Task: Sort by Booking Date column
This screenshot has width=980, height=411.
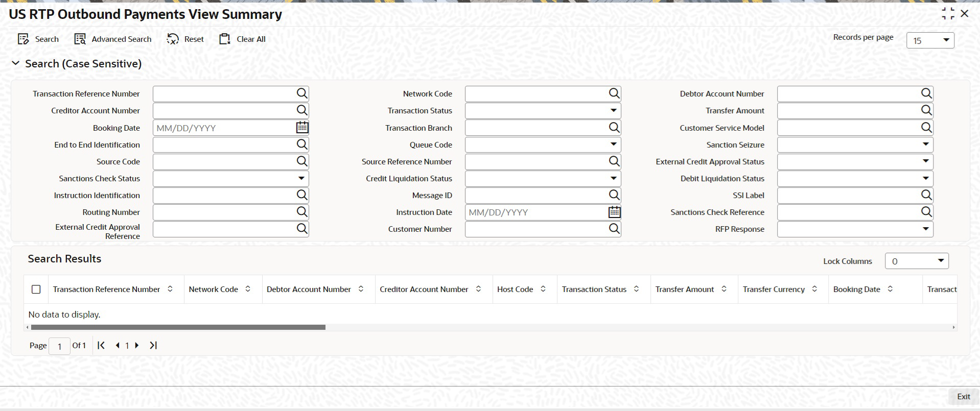Action: 890,289
